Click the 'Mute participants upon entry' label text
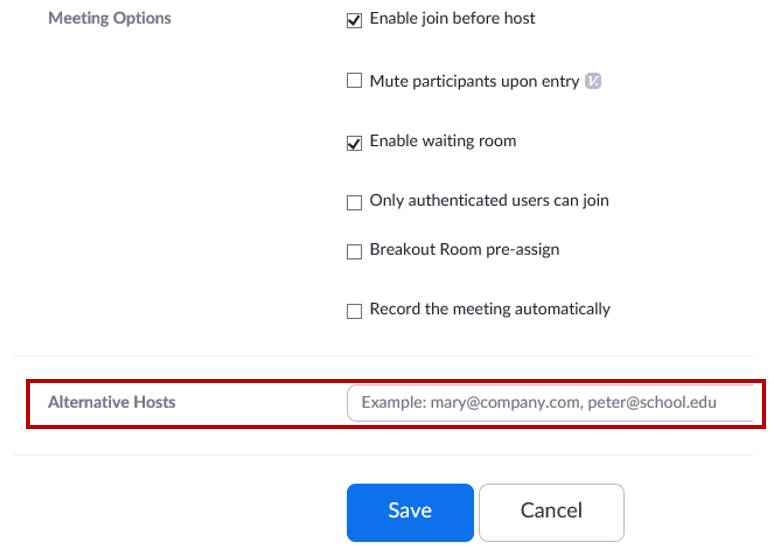This screenshot has height=547, width=774. [x=474, y=82]
